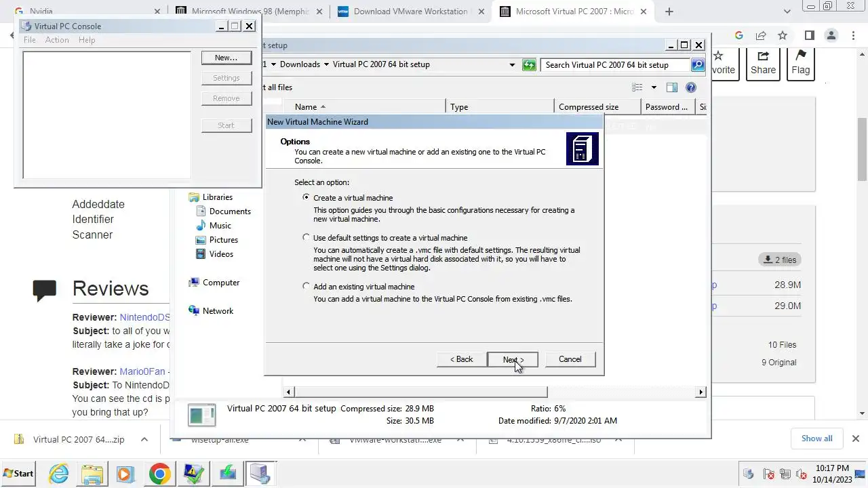Click the Virtual PC icon on taskbar

pyautogui.click(x=260, y=473)
